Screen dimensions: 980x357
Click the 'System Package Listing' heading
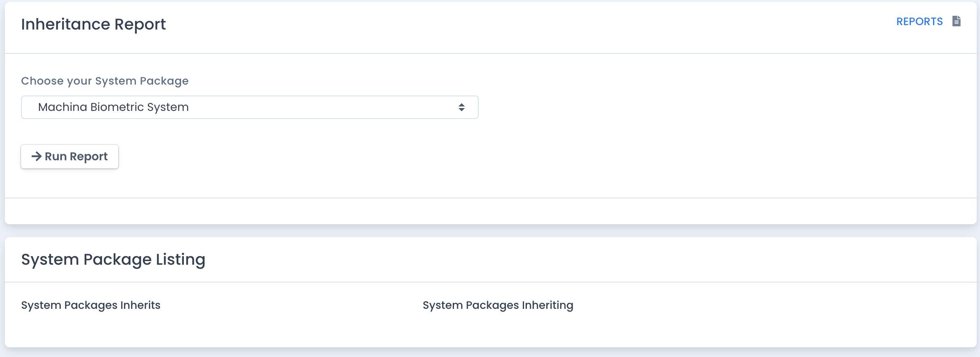[x=113, y=259]
